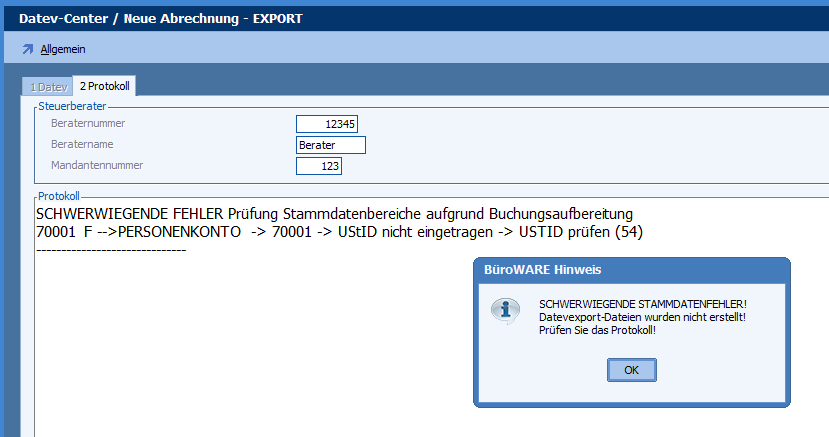Viewport: 829px width, 437px height.
Task: Click the dashed separator line in the protocol
Action: pyautogui.click(x=111, y=249)
